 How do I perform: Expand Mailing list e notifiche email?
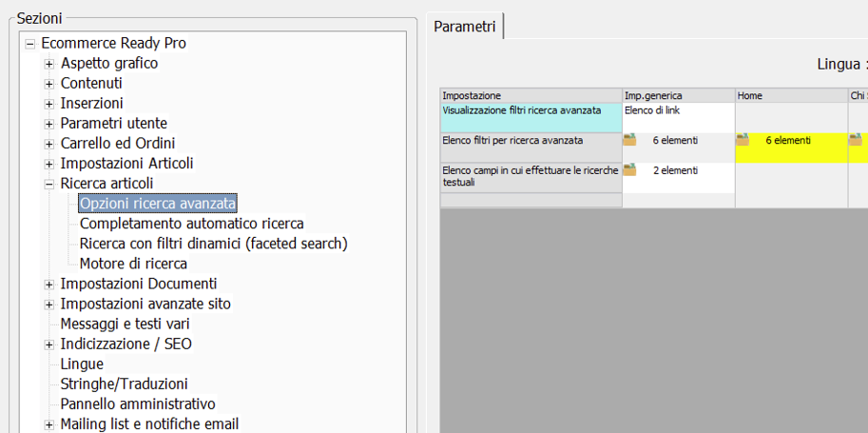point(49,423)
